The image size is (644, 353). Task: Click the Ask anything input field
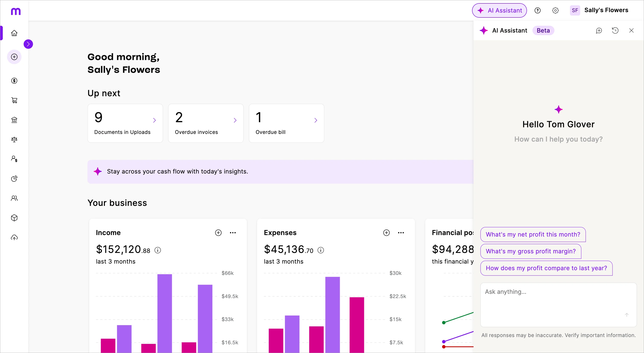pos(558,305)
